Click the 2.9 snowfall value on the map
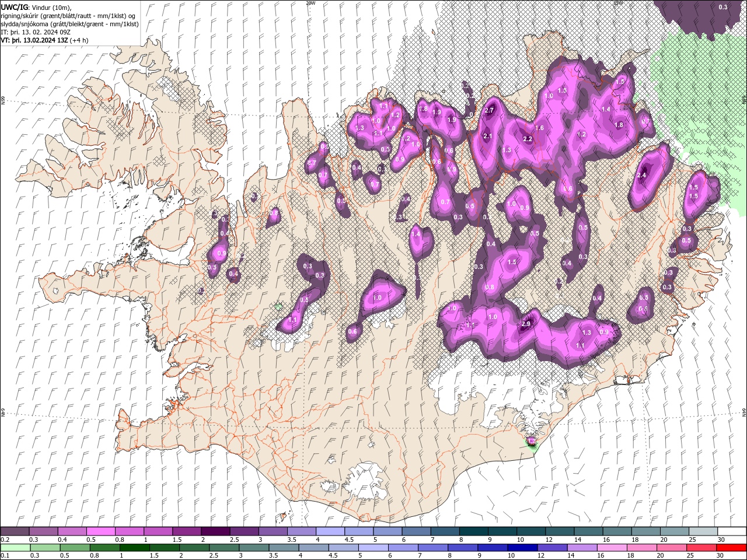 526,324
